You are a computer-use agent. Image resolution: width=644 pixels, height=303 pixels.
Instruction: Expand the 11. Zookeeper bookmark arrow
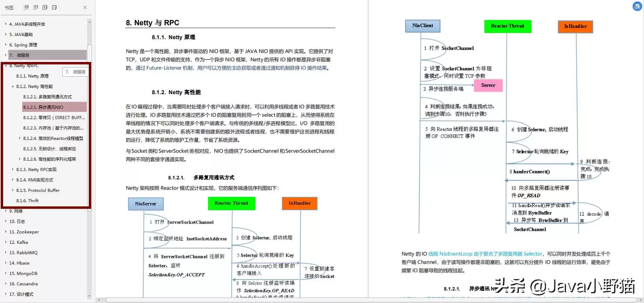(x=6, y=232)
